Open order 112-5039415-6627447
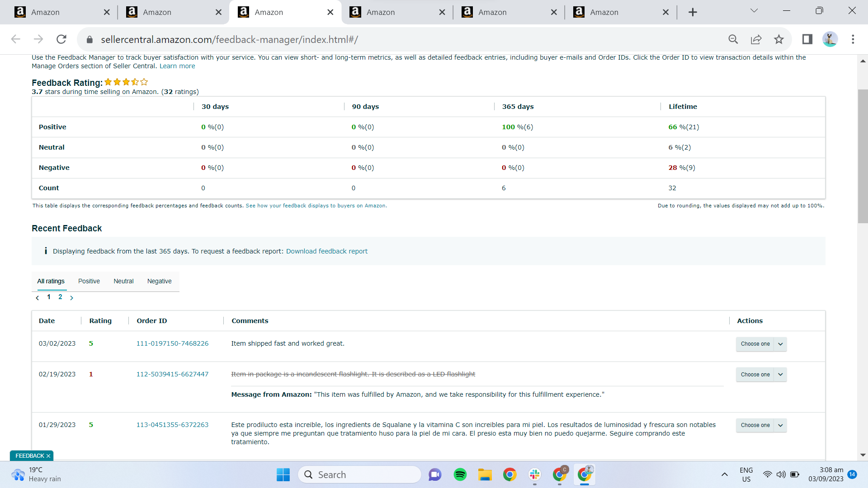Image resolution: width=868 pixels, height=488 pixels. coord(172,374)
